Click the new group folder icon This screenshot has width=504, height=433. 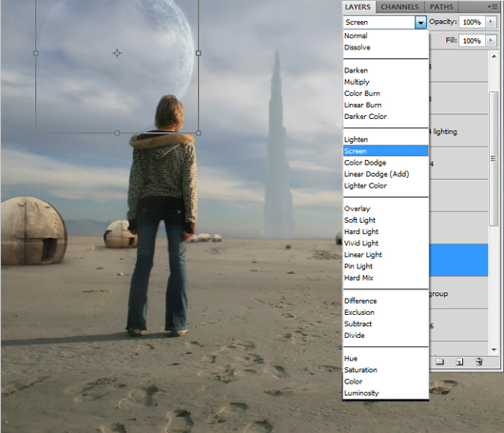[x=439, y=362]
